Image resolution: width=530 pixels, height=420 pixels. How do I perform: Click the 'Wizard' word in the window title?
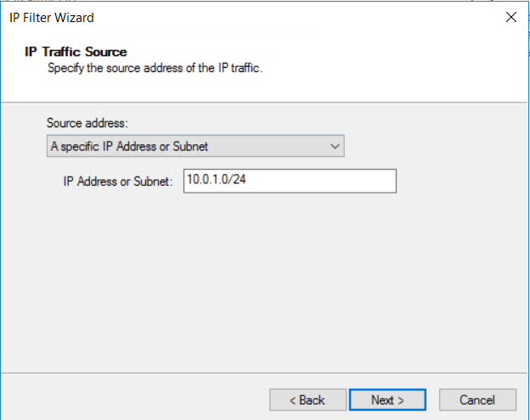75,17
